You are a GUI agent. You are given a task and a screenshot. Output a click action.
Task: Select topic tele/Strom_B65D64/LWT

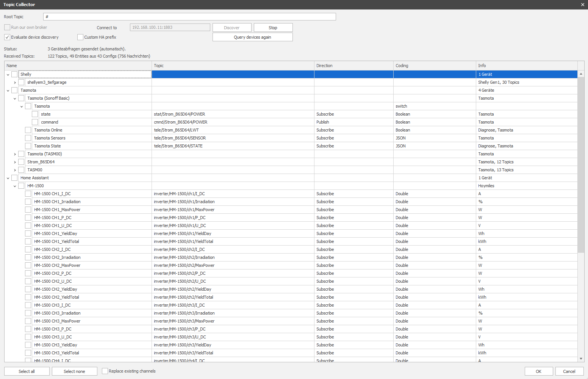point(176,130)
